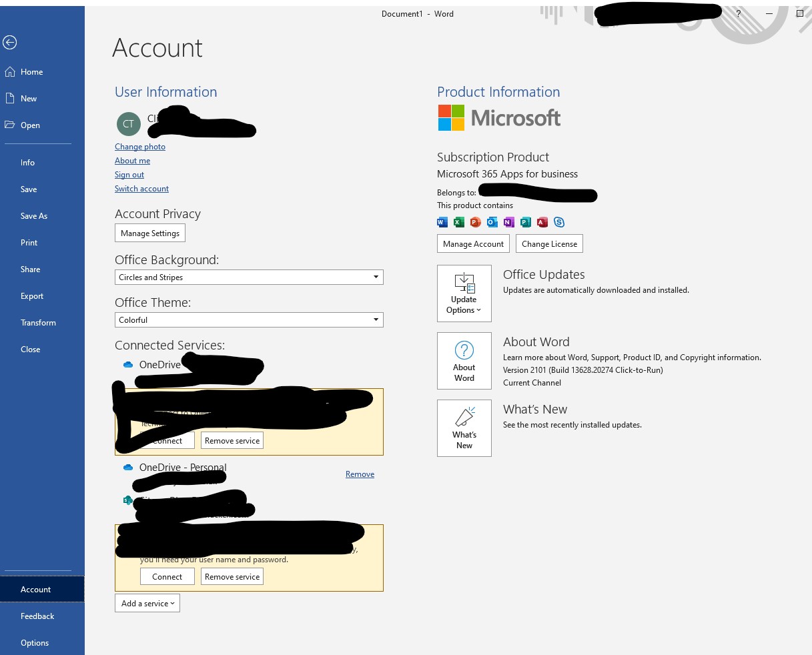Click the Open folder icon
The image size is (812, 655).
click(9, 125)
